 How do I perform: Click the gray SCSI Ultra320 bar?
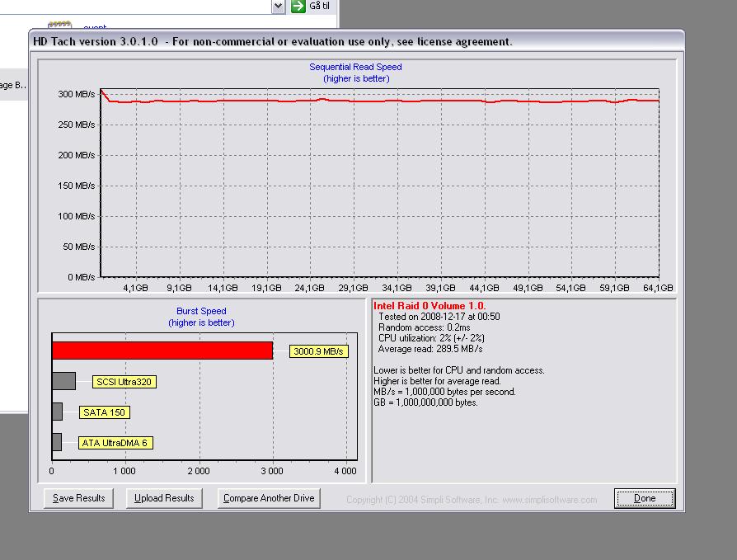pyautogui.click(x=64, y=381)
